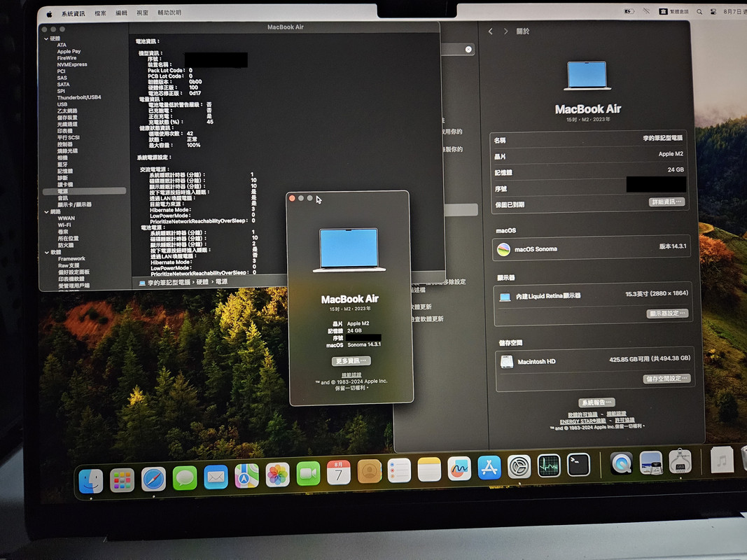This screenshot has height=560, width=747.
Task: Open Notes app in the Dock
Action: click(429, 470)
